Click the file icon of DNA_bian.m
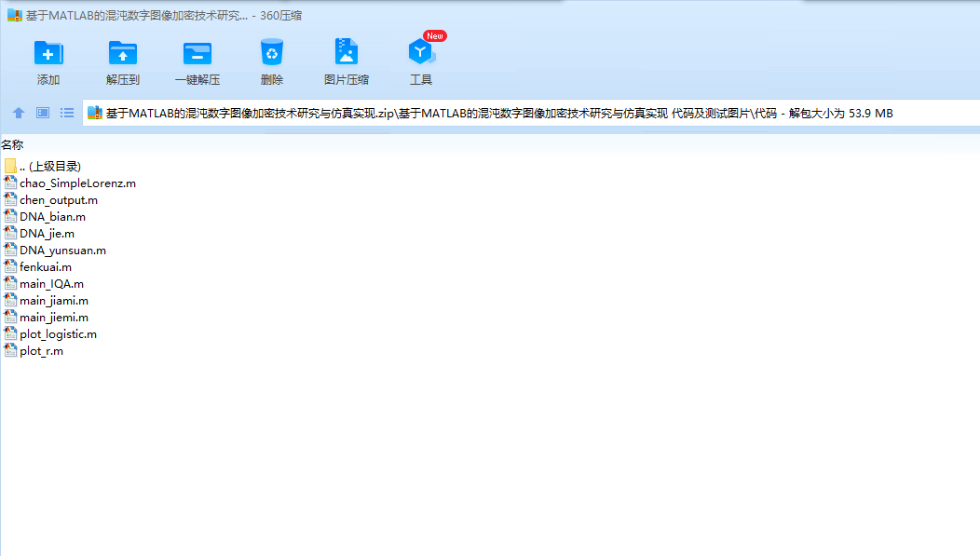 (x=10, y=216)
